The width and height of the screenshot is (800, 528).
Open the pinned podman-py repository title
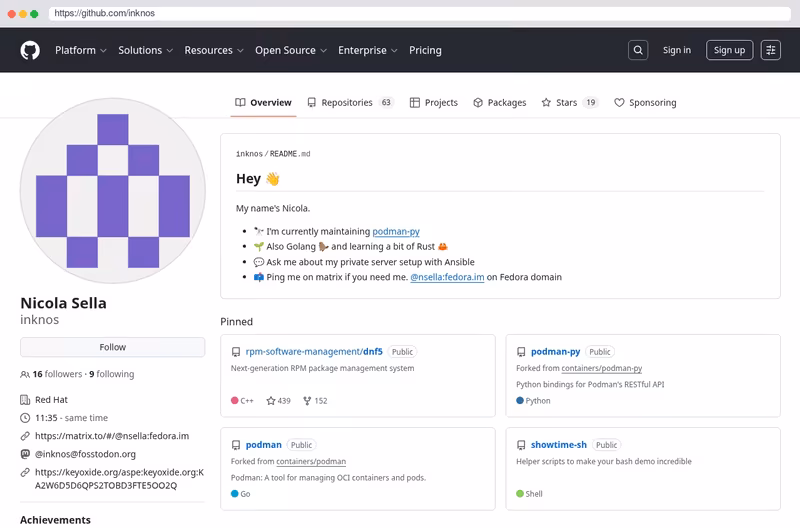pos(555,352)
